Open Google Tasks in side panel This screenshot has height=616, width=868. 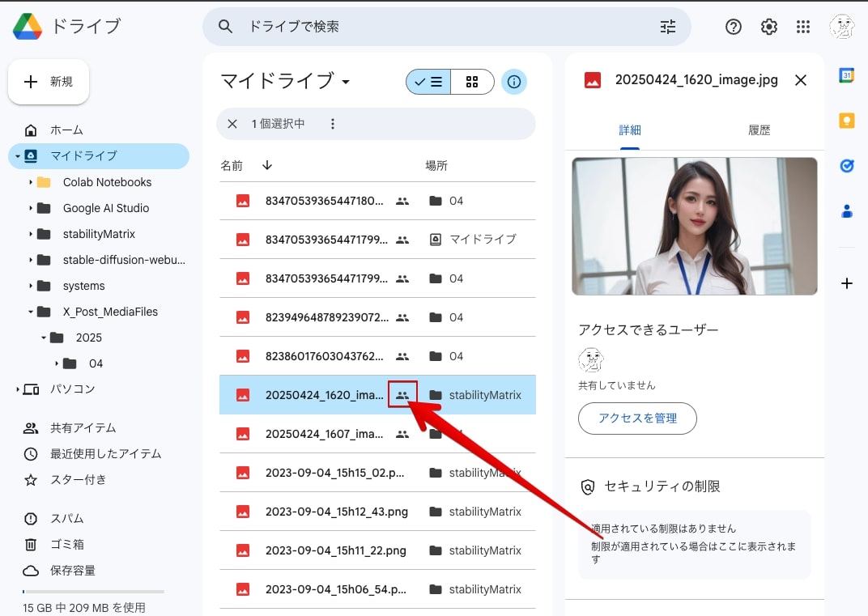(846, 165)
